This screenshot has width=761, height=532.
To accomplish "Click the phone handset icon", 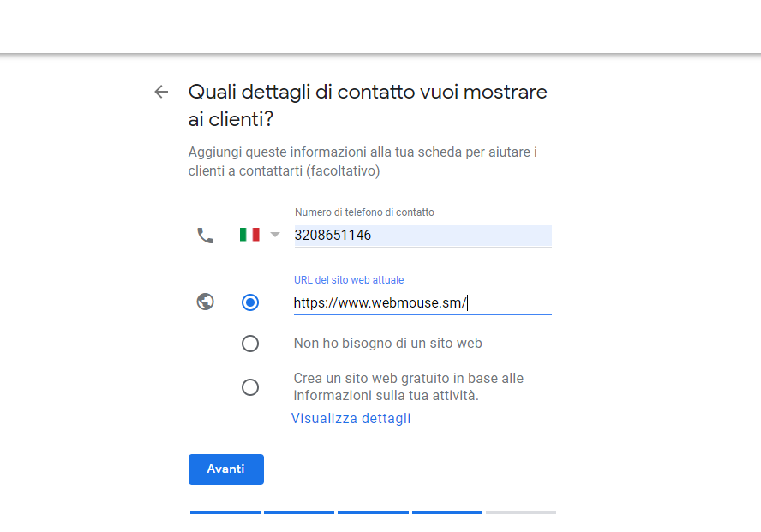I will click(x=205, y=235).
